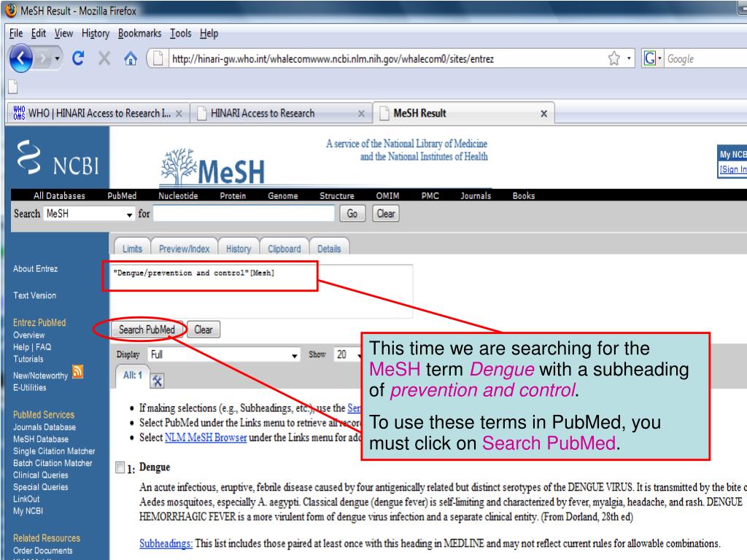Open the Google search engine selector

652,58
